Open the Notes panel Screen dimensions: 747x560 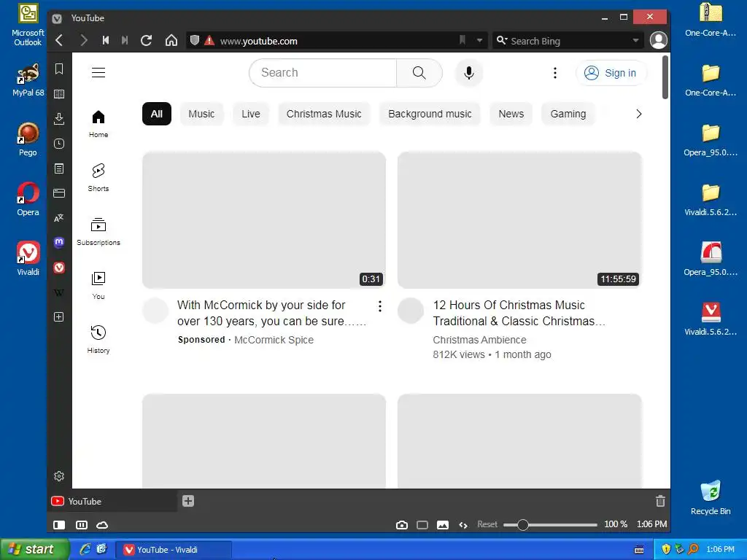click(59, 168)
